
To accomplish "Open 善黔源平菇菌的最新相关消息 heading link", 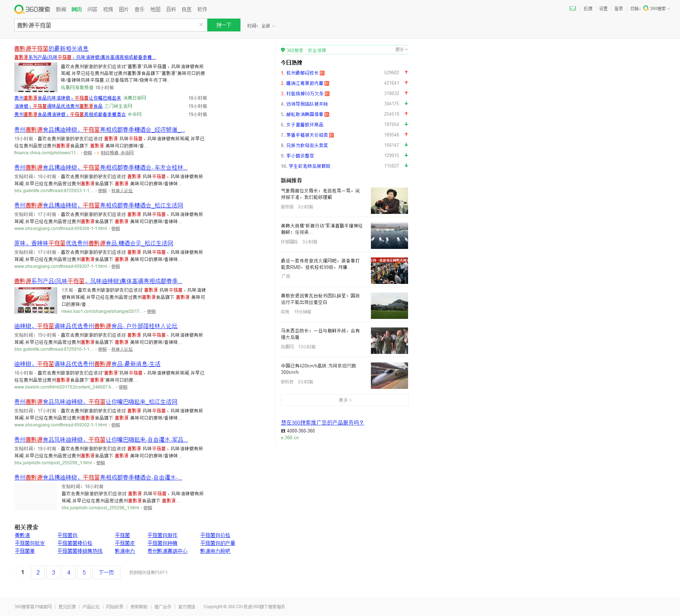I will 51,49.
